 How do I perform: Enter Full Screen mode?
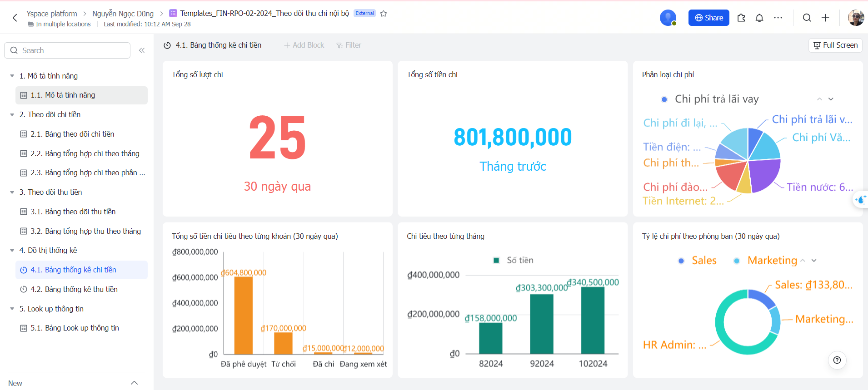point(835,45)
